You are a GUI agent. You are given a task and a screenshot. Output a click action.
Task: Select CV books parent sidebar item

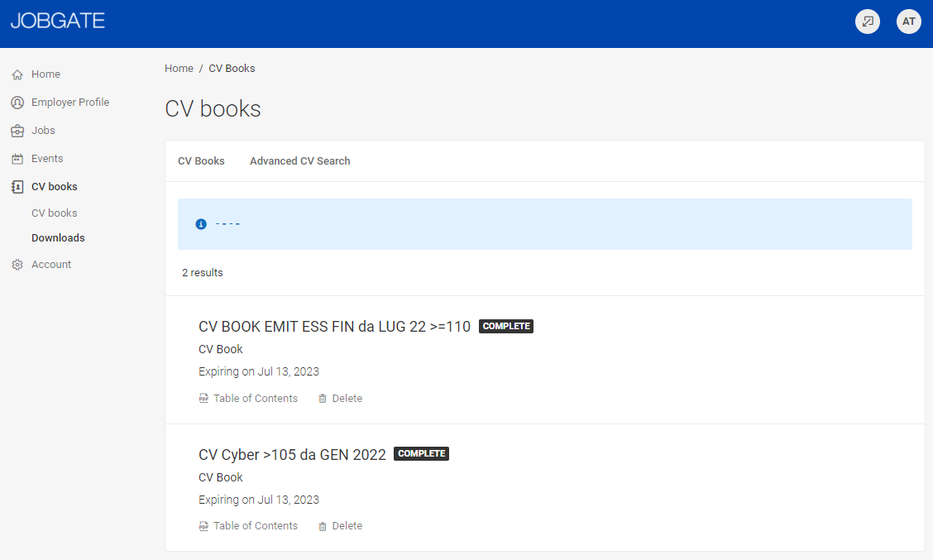pos(54,187)
